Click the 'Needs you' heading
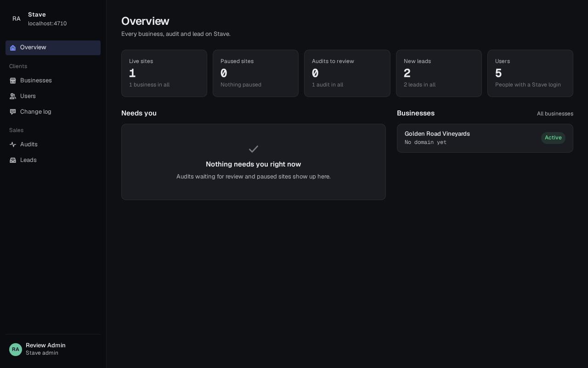 point(139,113)
